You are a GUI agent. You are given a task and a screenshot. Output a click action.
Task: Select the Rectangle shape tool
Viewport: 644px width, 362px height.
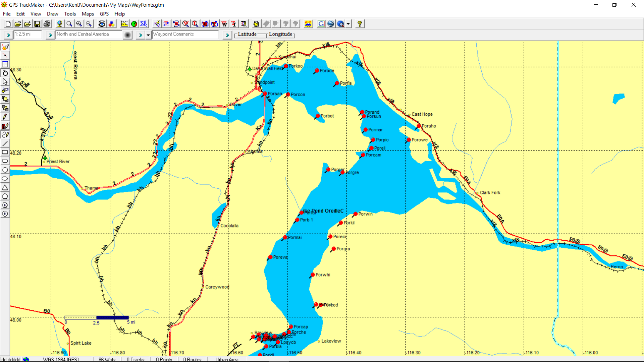pos(5,152)
